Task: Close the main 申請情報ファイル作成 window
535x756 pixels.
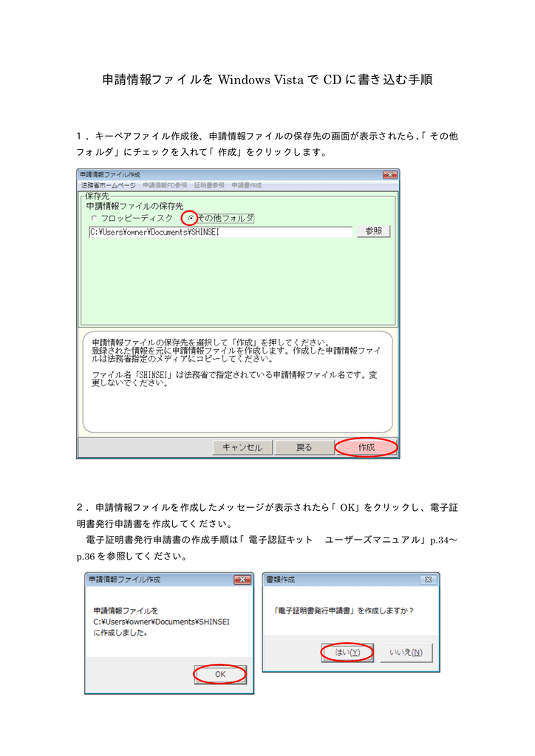Action: click(x=389, y=174)
